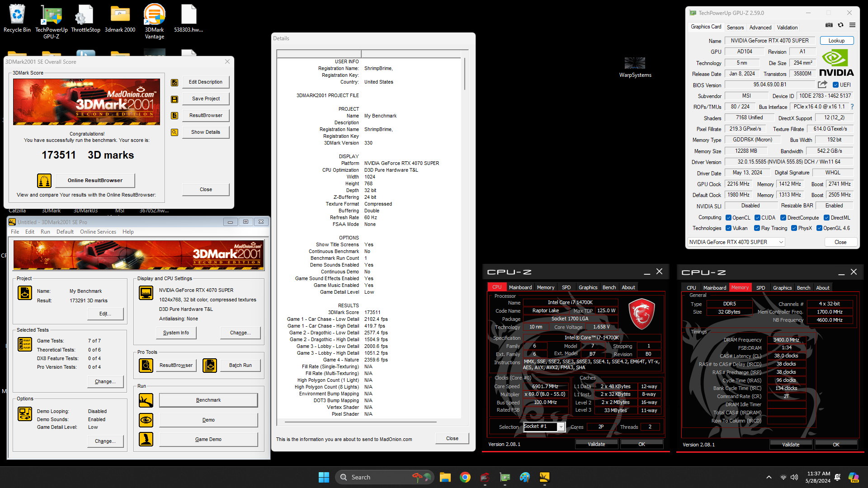The image size is (868, 488).
Task: Click Save Project floppy icon
Action: click(x=175, y=99)
